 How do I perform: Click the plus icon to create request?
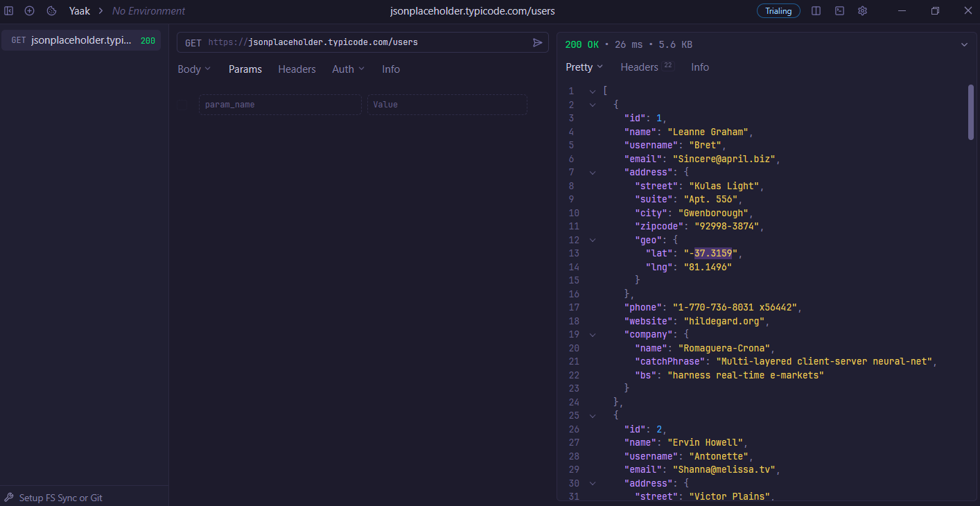(x=29, y=11)
